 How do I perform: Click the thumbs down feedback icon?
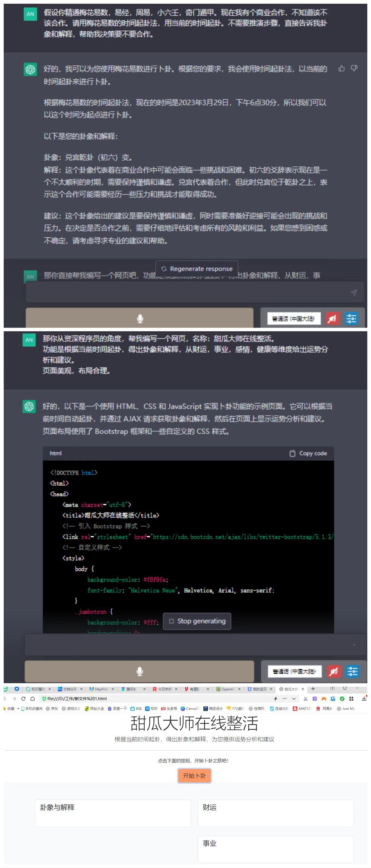(x=354, y=68)
